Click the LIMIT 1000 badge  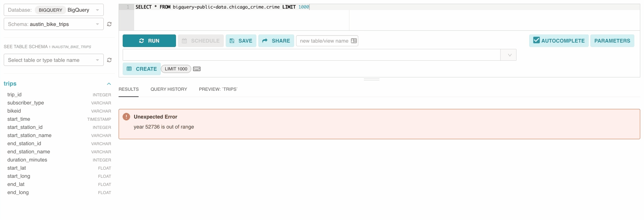pyautogui.click(x=176, y=69)
